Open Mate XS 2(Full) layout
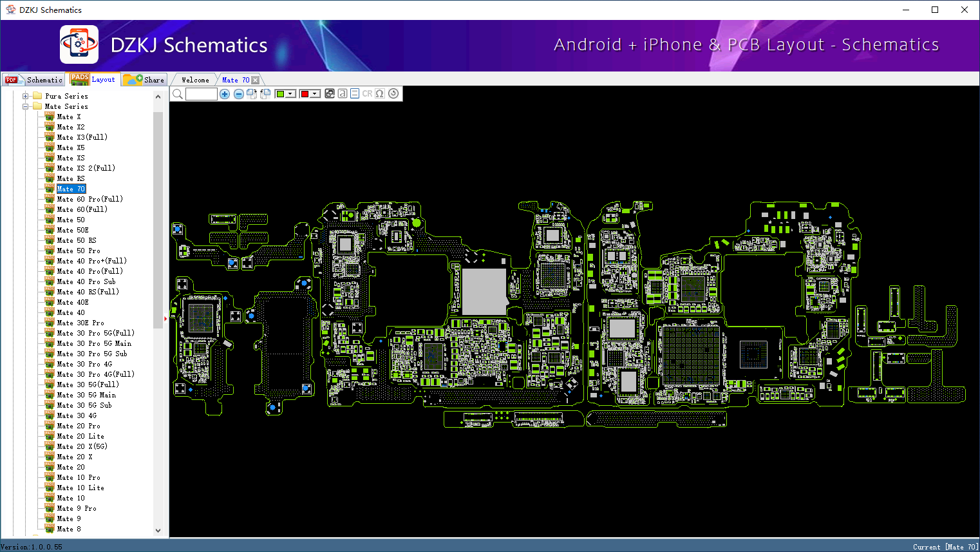The width and height of the screenshot is (980, 552). (x=86, y=168)
